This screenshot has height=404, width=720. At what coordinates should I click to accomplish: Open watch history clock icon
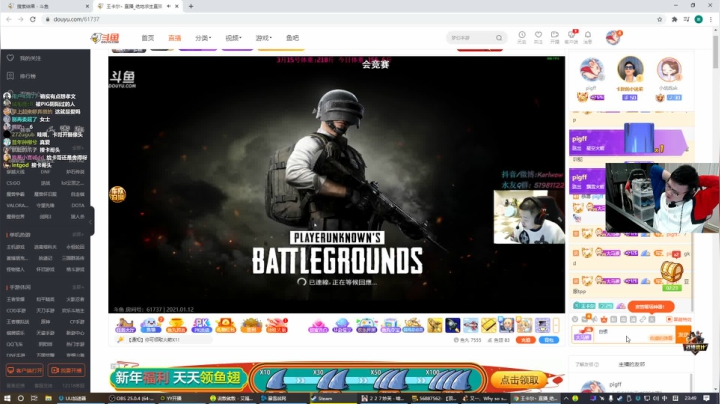pos(522,37)
